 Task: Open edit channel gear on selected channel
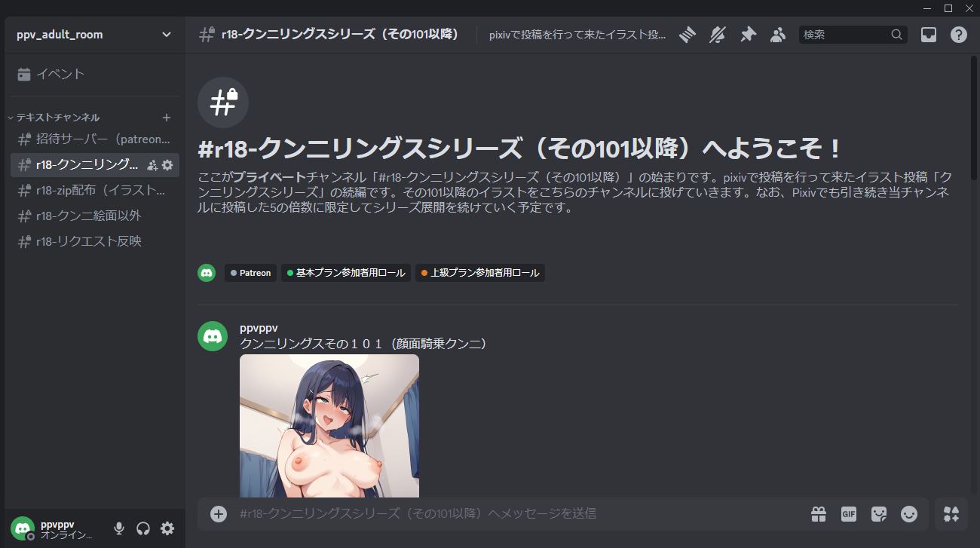tap(167, 165)
